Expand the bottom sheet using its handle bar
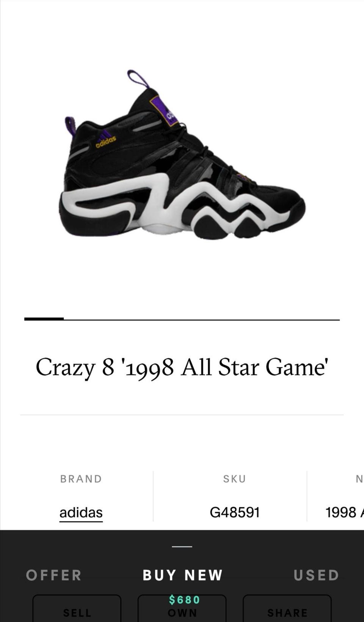Screen dimensions: 364x622 pyautogui.click(x=182, y=546)
